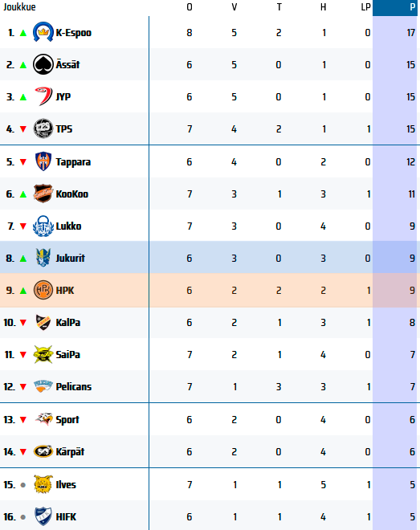Open the Jukurit team link
420x530 pixels.
(x=70, y=259)
